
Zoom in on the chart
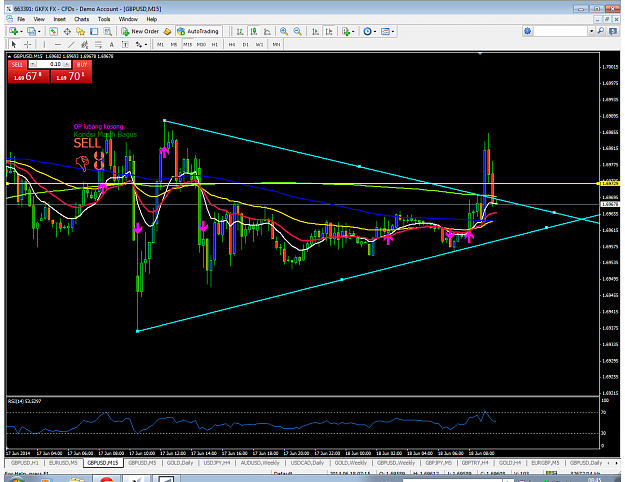point(284,31)
